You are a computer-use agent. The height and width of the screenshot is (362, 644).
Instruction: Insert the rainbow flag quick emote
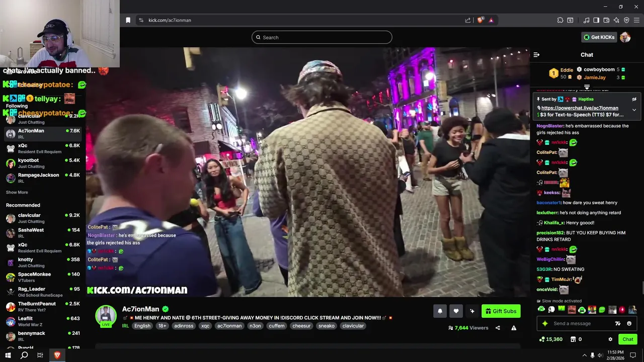point(592,310)
